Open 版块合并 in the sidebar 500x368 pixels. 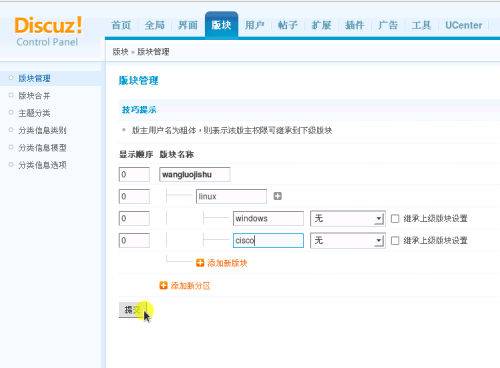[34, 96]
